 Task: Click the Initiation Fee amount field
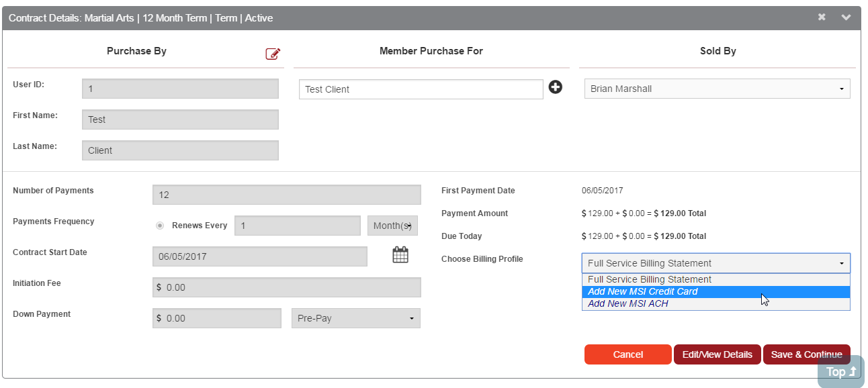[286, 287]
